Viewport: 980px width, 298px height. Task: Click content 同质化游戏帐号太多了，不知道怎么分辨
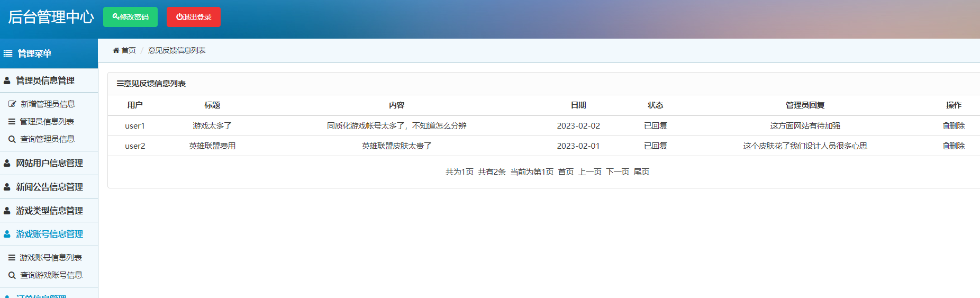(397, 126)
